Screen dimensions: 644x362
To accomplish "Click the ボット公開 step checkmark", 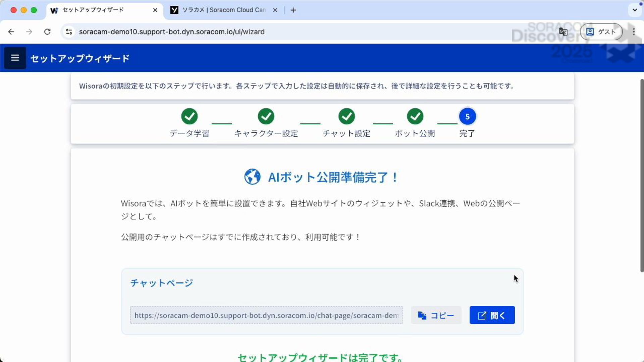I will 415,116.
